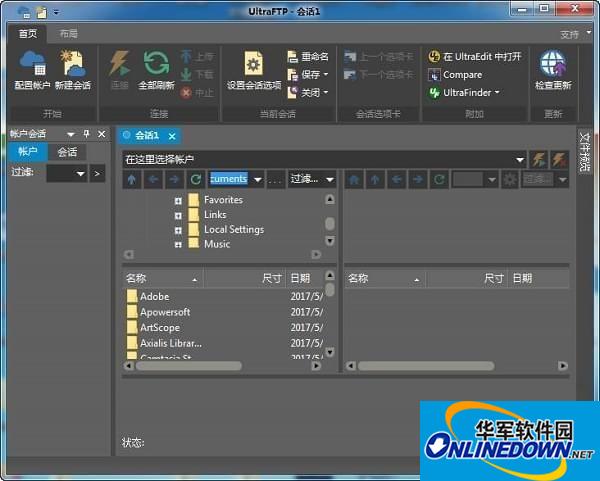Select the Adobe folder in file list

pos(154,297)
